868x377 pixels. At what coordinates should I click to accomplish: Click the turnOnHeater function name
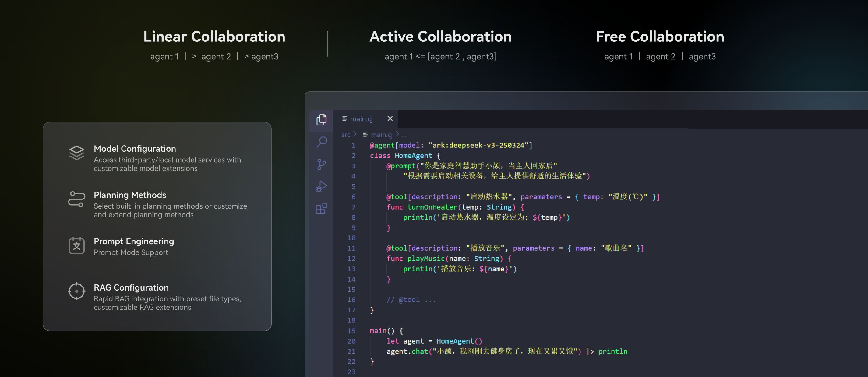432,207
